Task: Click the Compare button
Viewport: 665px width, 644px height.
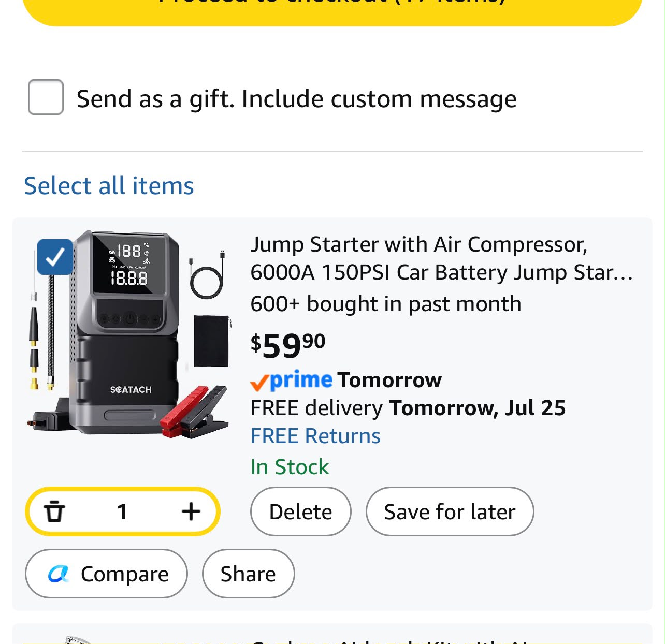Action: (x=106, y=574)
